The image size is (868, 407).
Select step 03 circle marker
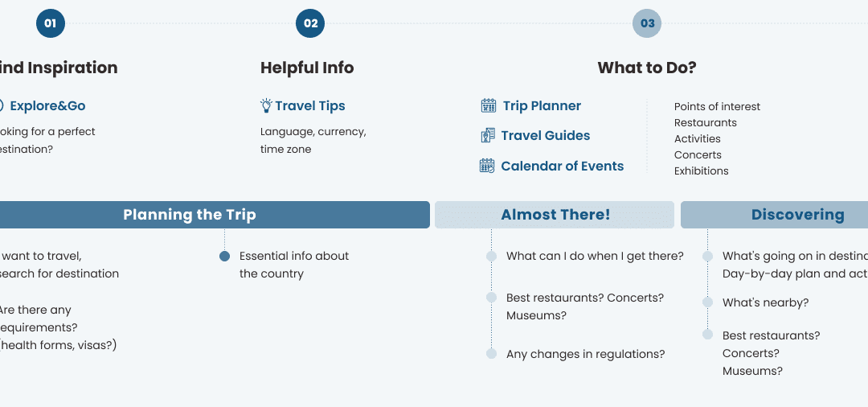tap(647, 23)
